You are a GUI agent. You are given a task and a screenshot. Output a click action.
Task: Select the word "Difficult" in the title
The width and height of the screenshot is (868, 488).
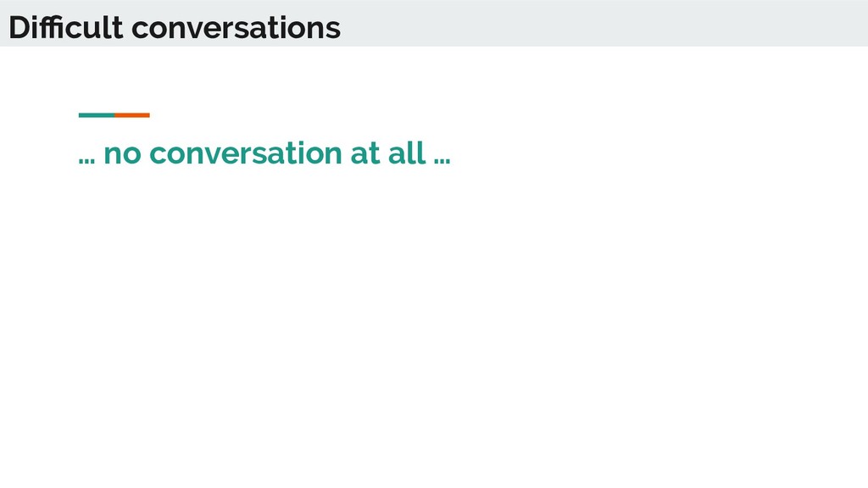pos(66,27)
